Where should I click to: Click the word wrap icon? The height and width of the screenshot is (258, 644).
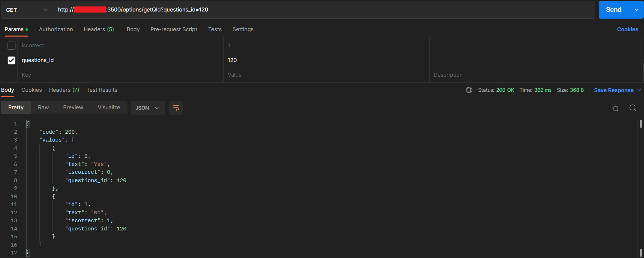(x=176, y=108)
